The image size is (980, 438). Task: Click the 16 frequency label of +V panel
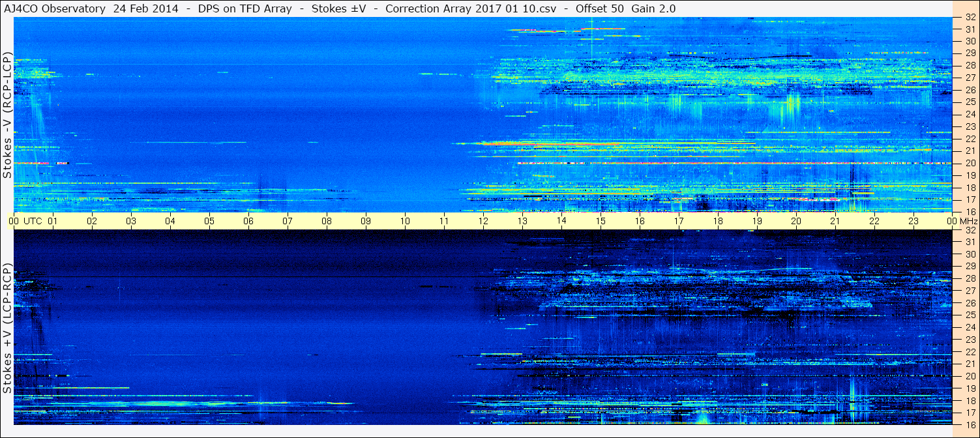[970, 424]
